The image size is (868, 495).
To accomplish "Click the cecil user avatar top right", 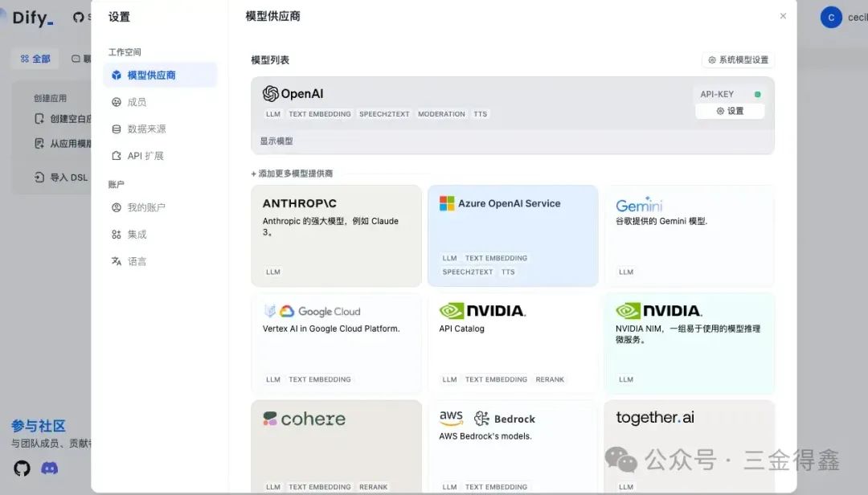I will [830, 17].
